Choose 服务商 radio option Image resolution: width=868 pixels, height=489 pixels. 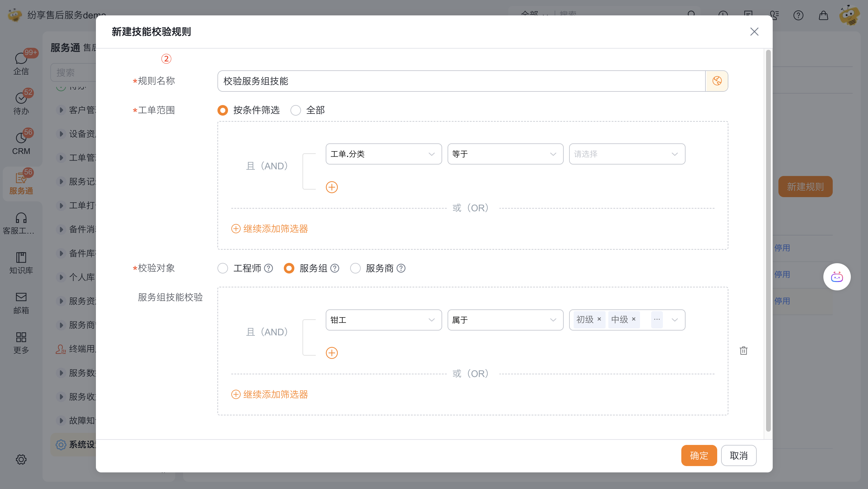click(x=355, y=268)
